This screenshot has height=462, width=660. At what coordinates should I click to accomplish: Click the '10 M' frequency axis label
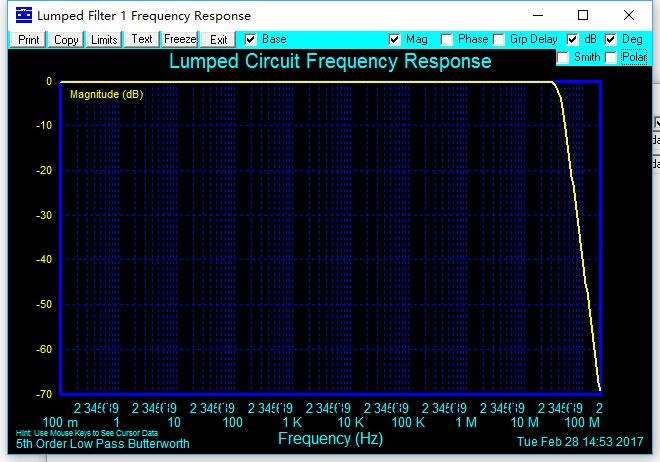pyautogui.click(x=524, y=422)
